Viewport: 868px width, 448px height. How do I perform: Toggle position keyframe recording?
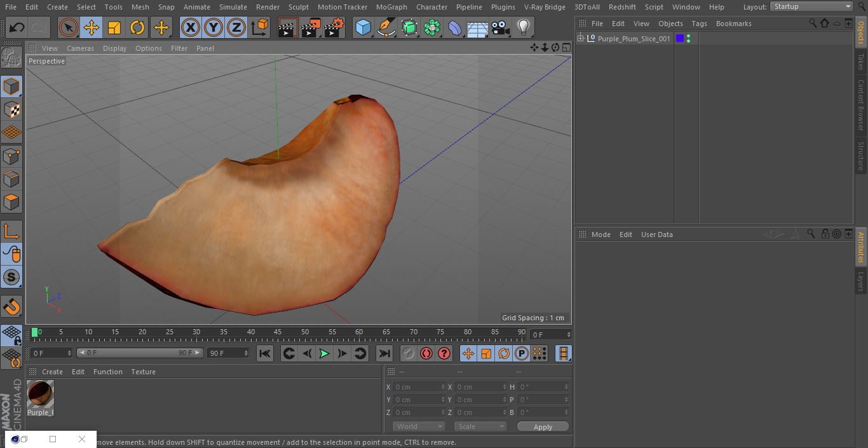468,353
